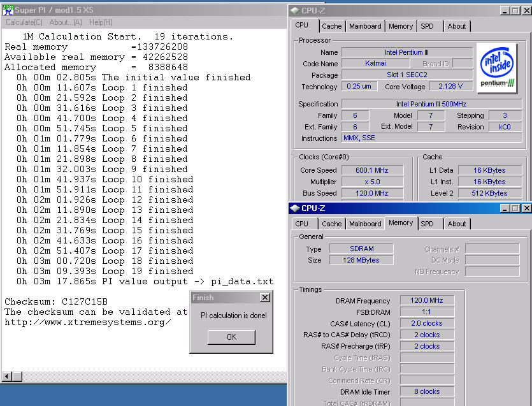Click the CAS# Latency value 2.0 clocks
This screenshot has width=532, height=406.
tap(427, 323)
